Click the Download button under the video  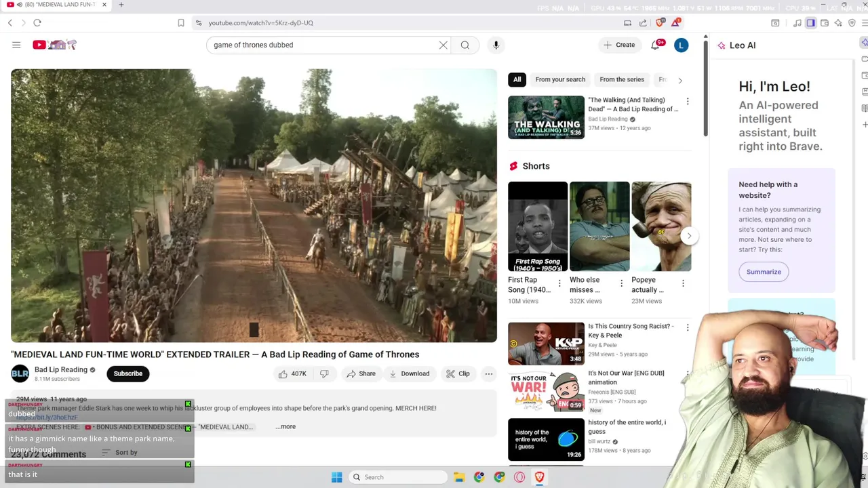(409, 373)
